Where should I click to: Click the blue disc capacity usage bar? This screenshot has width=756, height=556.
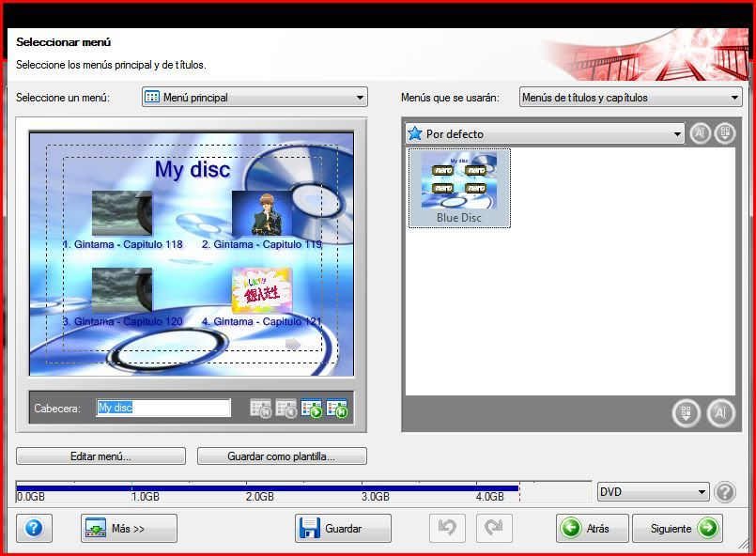click(268, 488)
